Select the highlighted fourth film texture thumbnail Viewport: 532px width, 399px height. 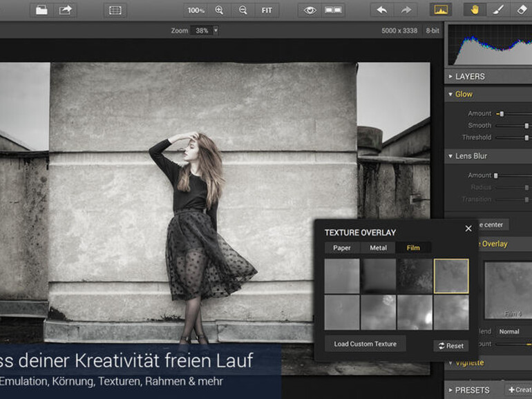click(x=451, y=276)
